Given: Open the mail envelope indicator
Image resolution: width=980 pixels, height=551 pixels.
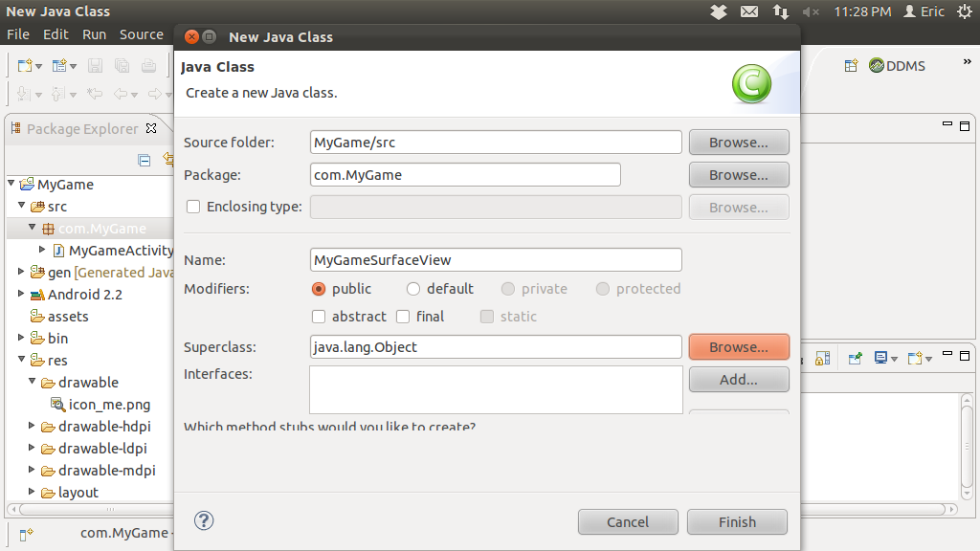Looking at the screenshot, I should 749,11.
